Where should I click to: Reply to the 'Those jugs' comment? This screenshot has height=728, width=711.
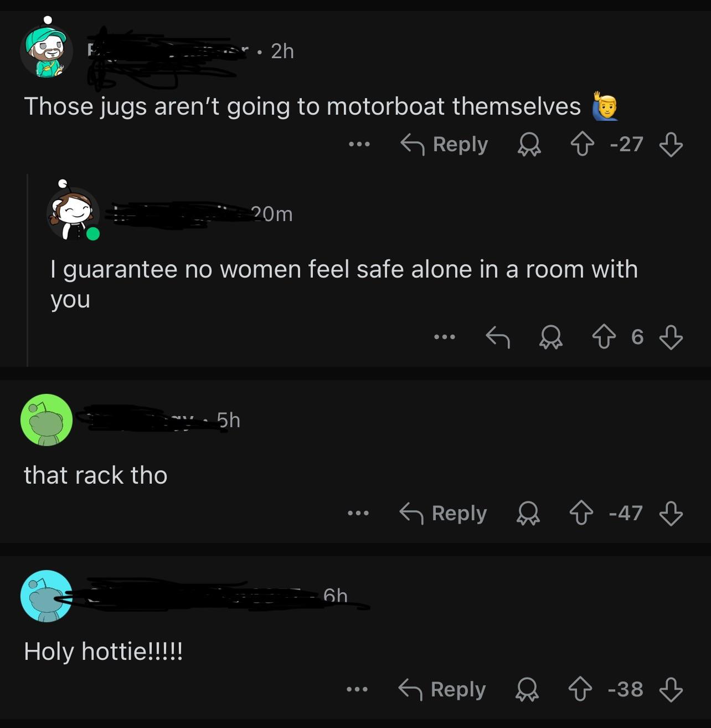pyautogui.click(x=444, y=145)
